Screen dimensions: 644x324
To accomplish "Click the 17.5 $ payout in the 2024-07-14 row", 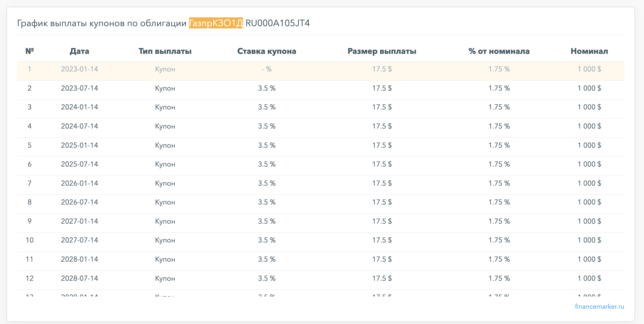I will click(382, 126).
